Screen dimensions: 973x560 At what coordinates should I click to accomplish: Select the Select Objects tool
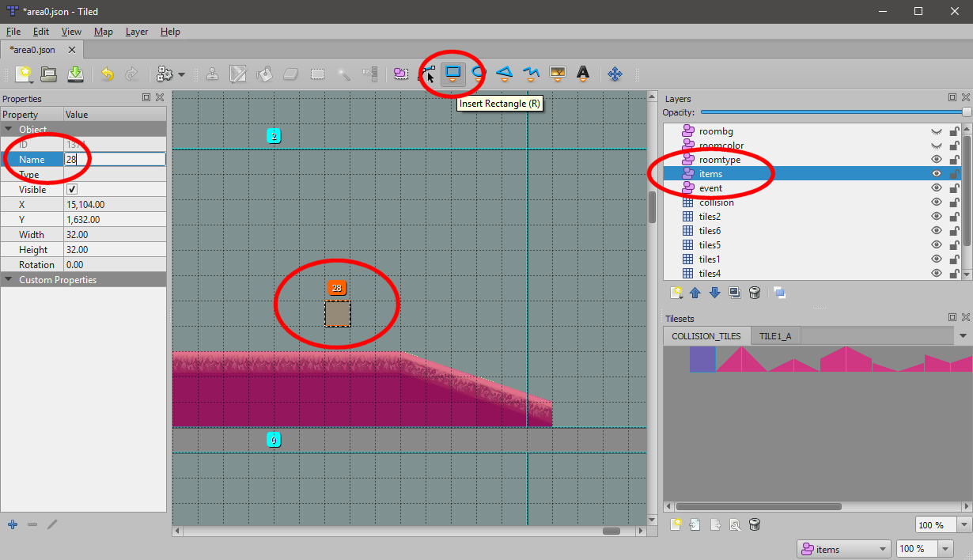coord(401,74)
